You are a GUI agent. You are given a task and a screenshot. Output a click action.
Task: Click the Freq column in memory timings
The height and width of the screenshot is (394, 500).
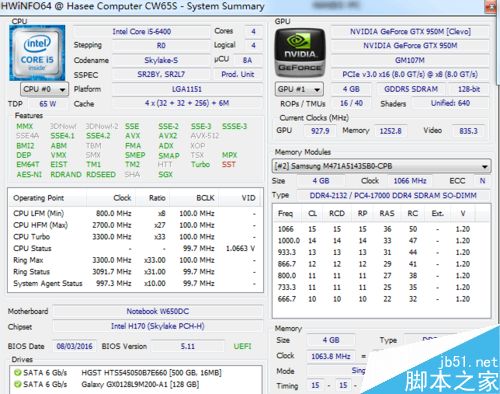[x=287, y=213]
